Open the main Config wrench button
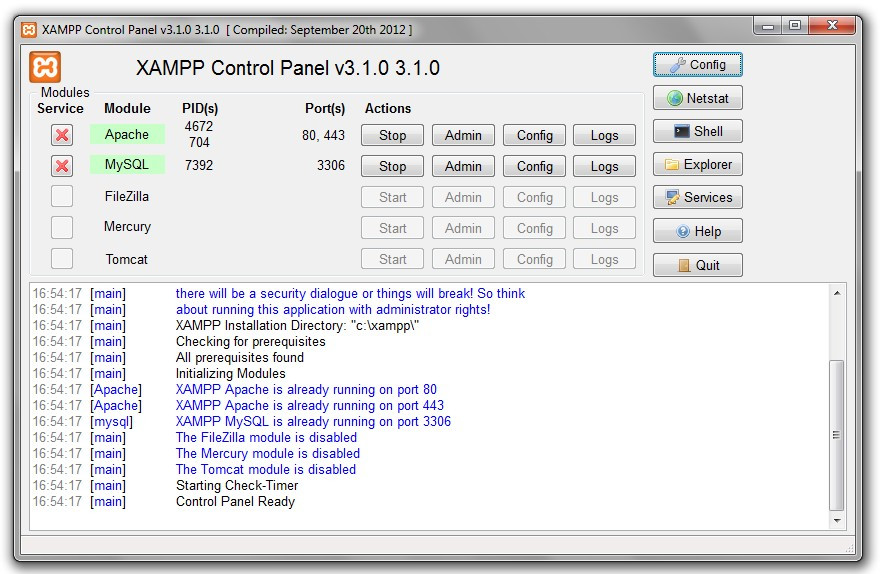 point(698,65)
